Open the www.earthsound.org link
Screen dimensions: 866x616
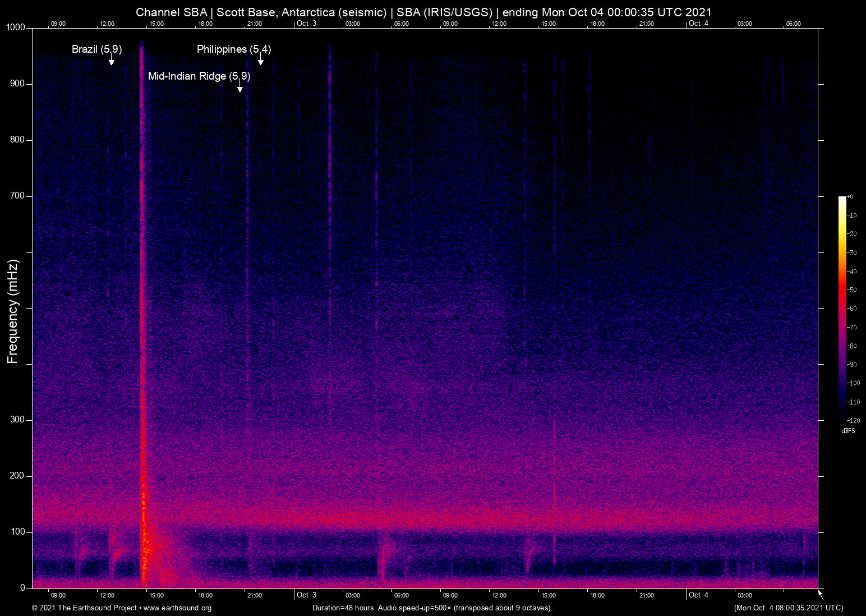(179, 608)
